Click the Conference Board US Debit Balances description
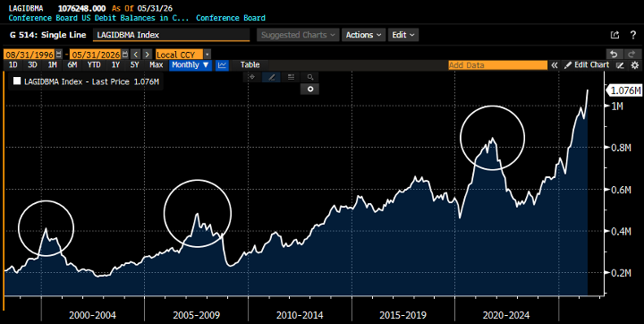644x324 pixels. (x=98, y=18)
